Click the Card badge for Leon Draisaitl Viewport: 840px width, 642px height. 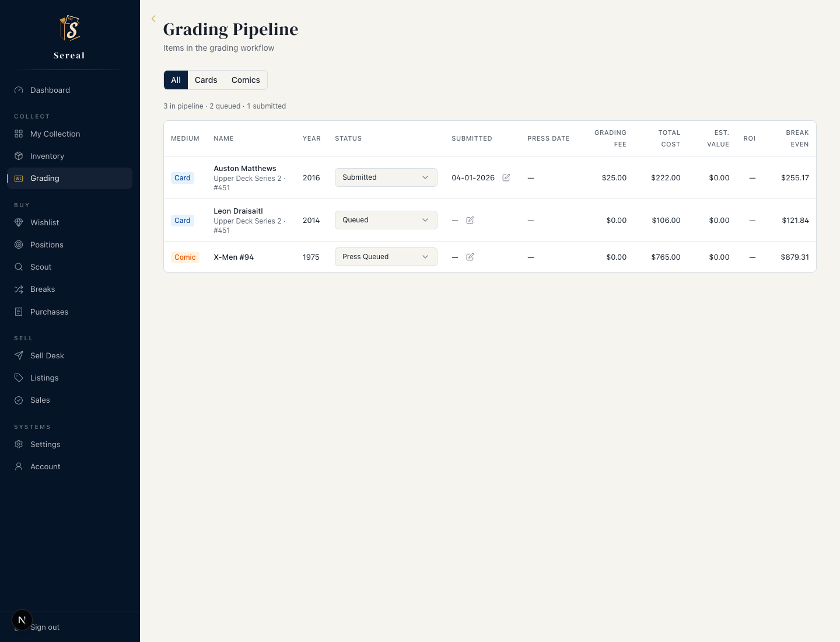coord(182,221)
